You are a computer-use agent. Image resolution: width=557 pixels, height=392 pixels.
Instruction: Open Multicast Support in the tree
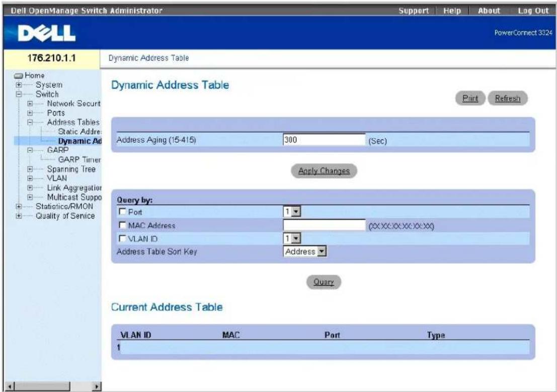coord(74,197)
